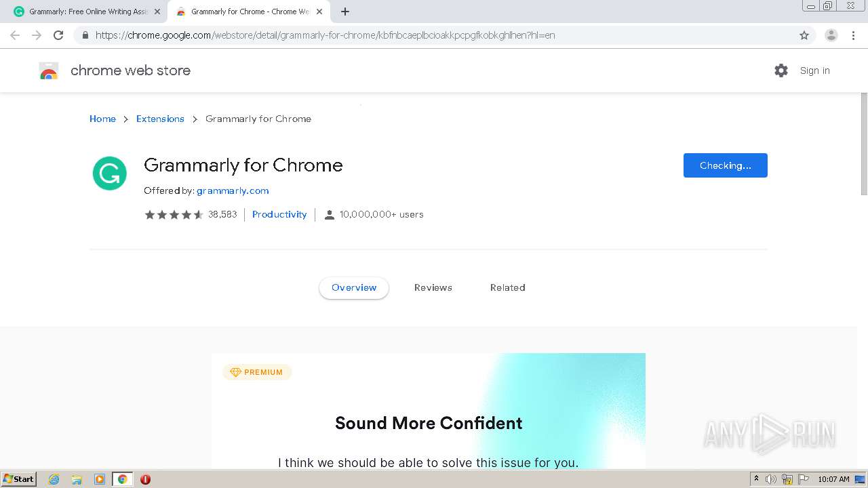Open the Chrome three-dot menu
868x488 pixels.
click(x=854, y=35)
